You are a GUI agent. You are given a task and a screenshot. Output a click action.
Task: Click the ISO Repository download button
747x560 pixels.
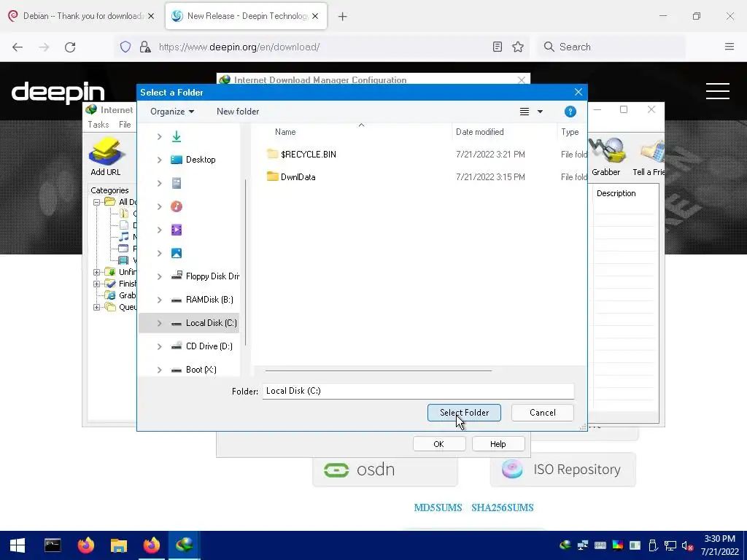(x=562, y=470)
